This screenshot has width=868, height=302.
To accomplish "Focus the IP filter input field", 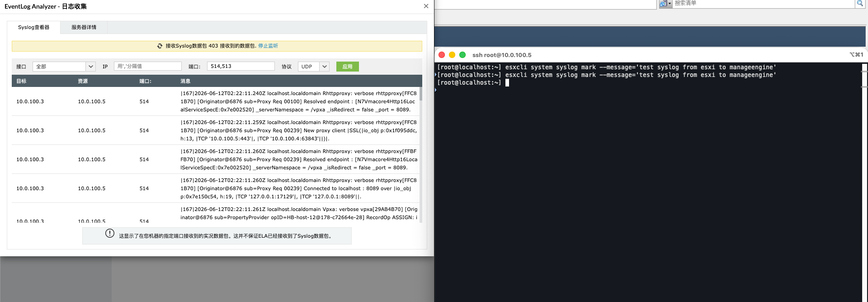I will click(x=148, y=66).
